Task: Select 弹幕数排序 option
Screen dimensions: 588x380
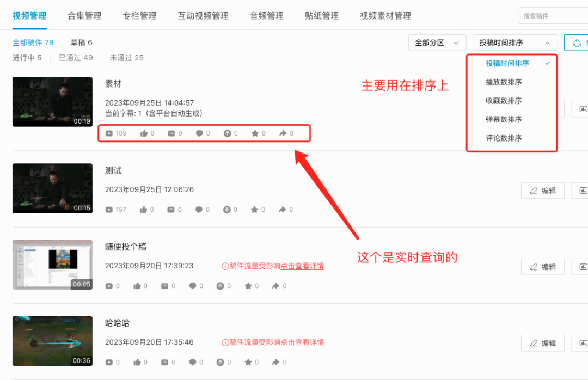Action: tap(504, 120)
